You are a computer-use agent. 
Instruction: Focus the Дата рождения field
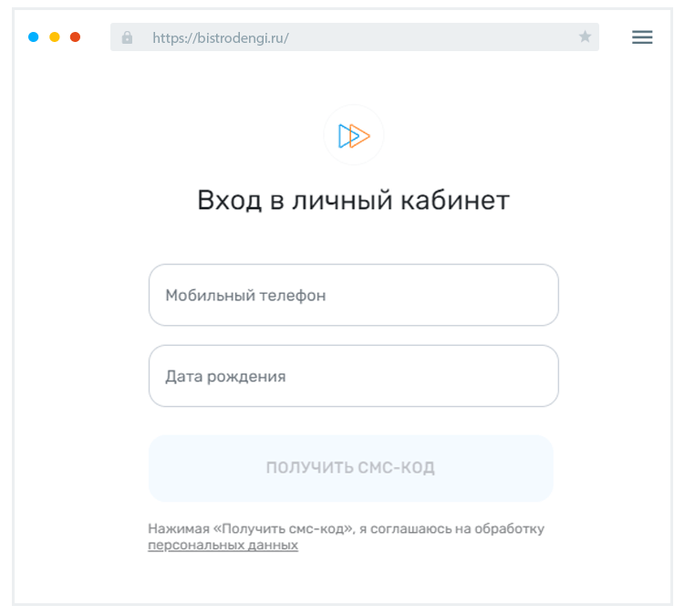tap(353, 376)
